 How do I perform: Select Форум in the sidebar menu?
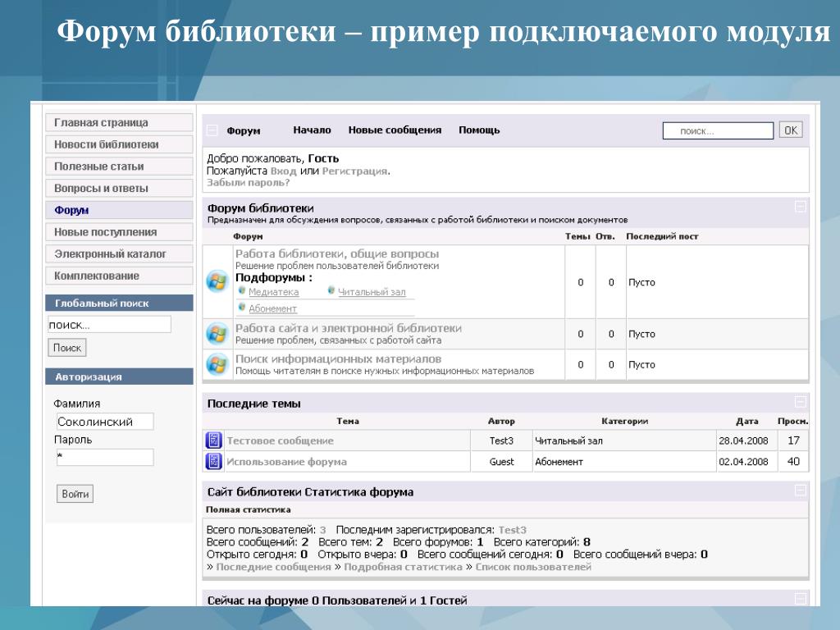(x=119, y=210)
